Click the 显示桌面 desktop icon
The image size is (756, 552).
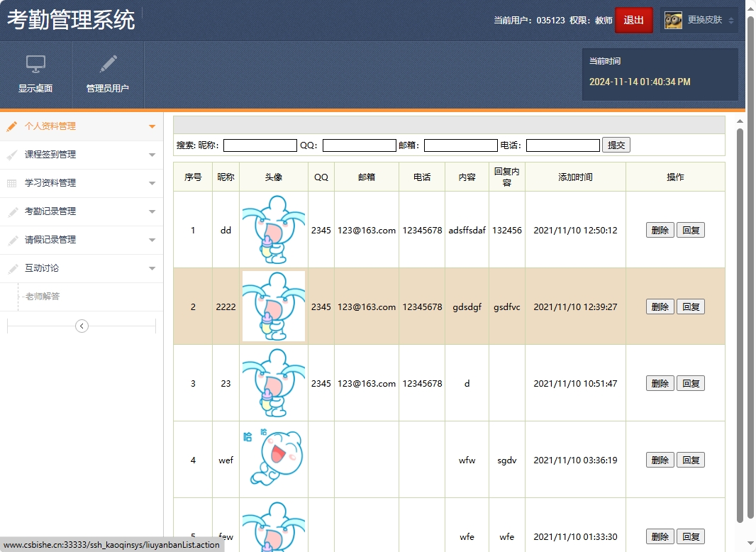[35, 73]
